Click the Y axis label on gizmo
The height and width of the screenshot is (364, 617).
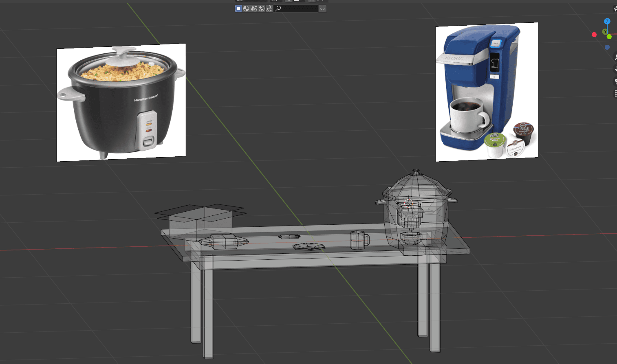(x=605, y=32)
